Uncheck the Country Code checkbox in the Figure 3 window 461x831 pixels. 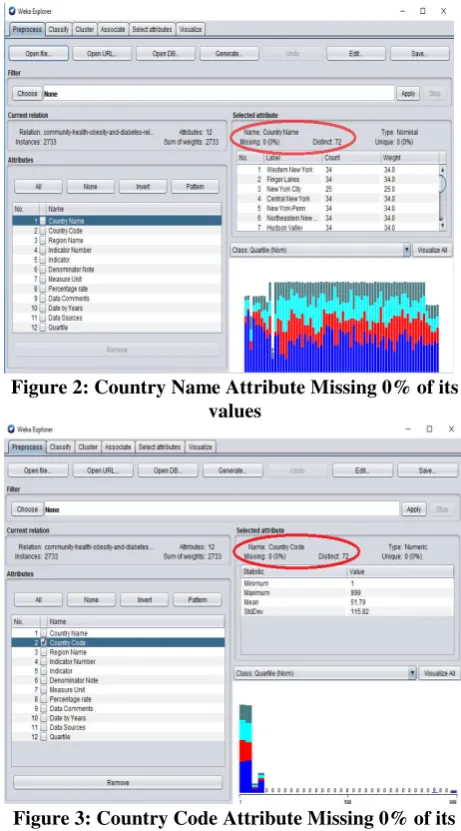click(x=44, y=642)
